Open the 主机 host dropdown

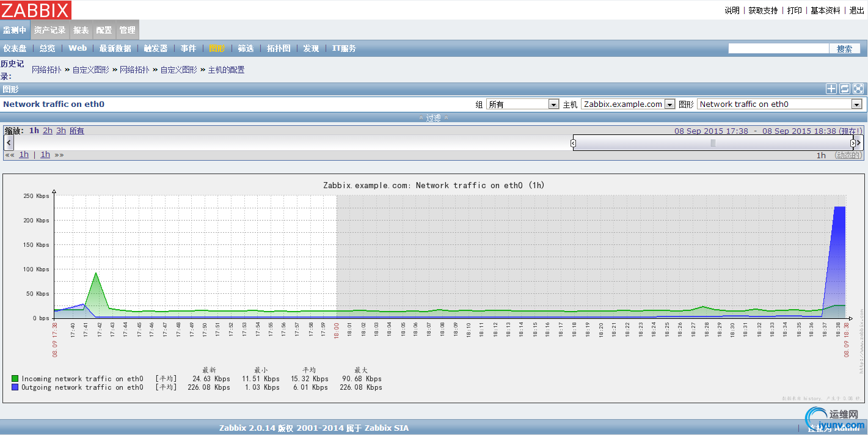[627, 104]
